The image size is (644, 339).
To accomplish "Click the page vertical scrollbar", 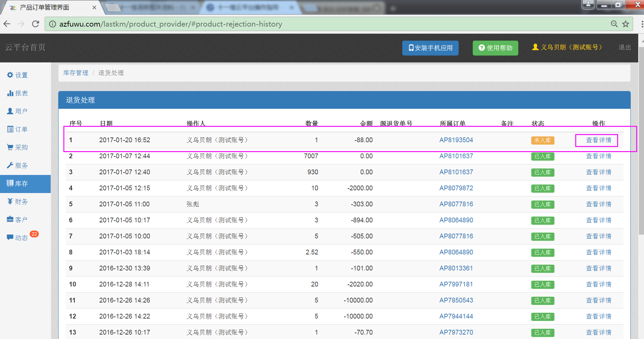I will click(x=641, y=142).
